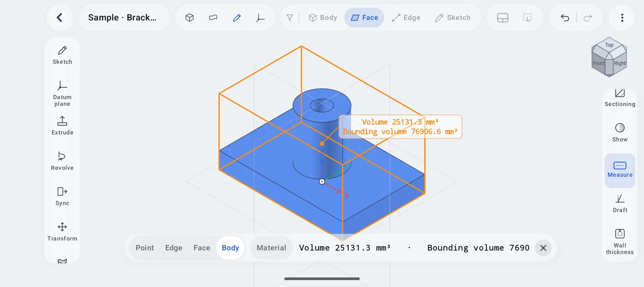Viewport: 644px width, 287px height.
Task: Open the three-dot more options menu
Action: 622,18
